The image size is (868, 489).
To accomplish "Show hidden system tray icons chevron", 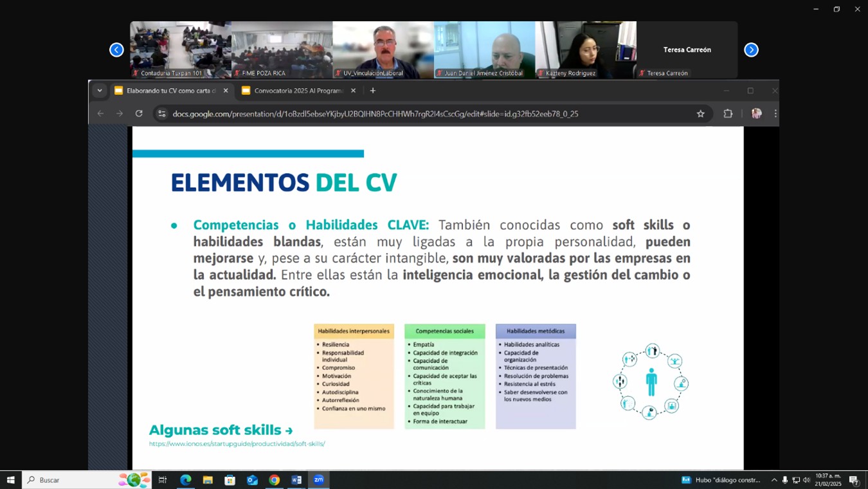I will tap(774, 480).
